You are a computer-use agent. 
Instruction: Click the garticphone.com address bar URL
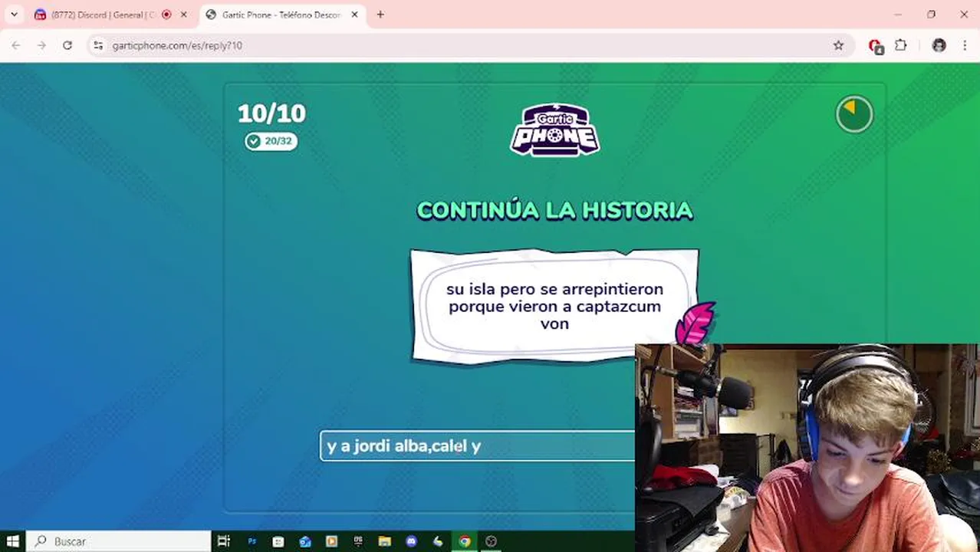point(177,45)
